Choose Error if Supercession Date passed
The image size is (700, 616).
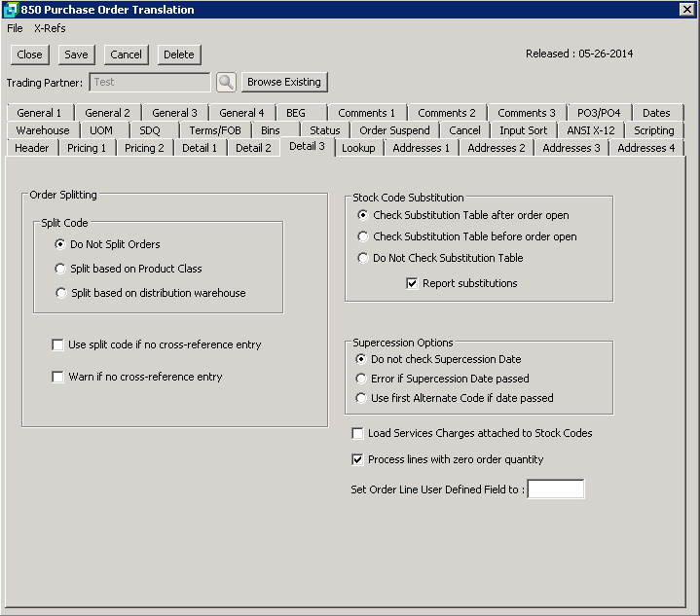tap(363, 379)
